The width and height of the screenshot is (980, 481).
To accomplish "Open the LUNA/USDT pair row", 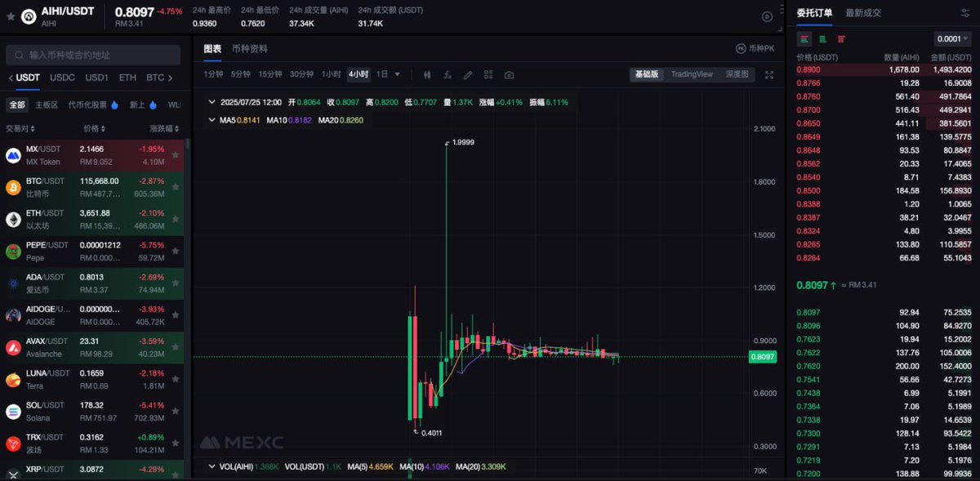I will click(92, 379).
